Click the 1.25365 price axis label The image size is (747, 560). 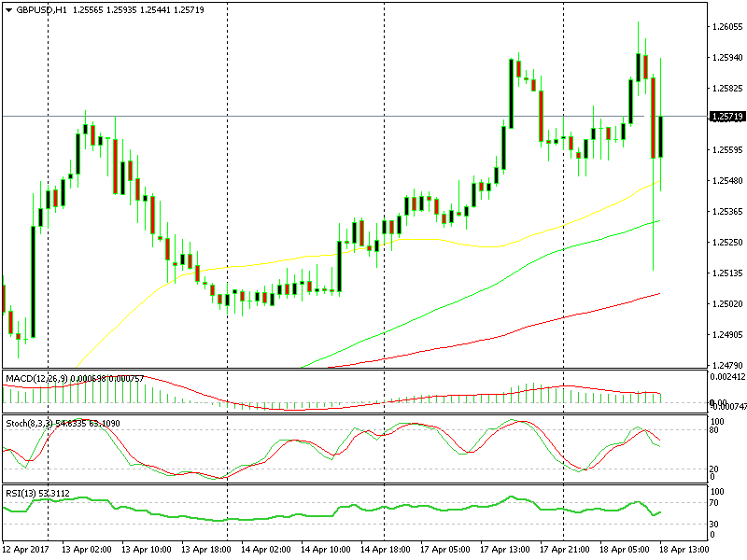[727, 212]
